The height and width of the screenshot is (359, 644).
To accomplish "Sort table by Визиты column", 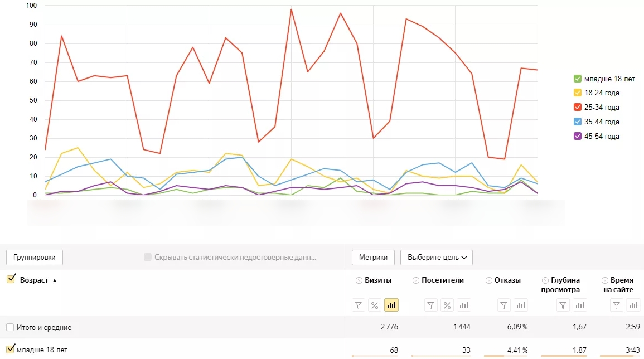I will click(x=377, y=280).
